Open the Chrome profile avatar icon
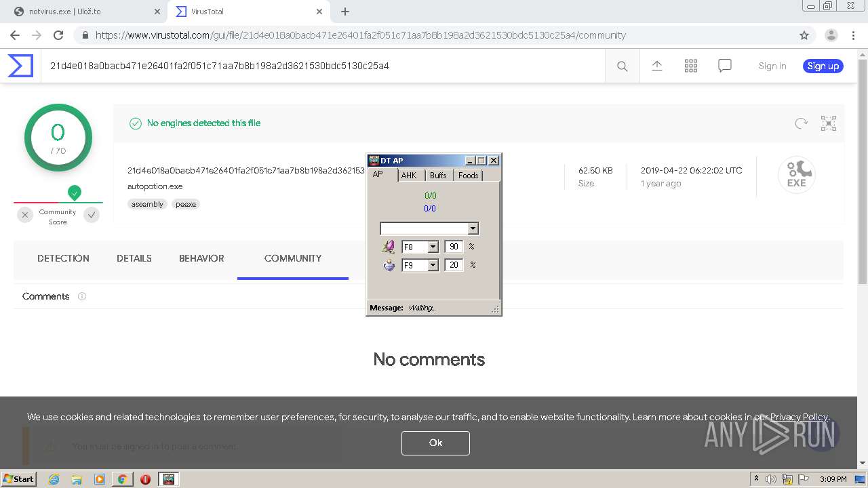Screen dimensions: 868x488 [831, 35]
